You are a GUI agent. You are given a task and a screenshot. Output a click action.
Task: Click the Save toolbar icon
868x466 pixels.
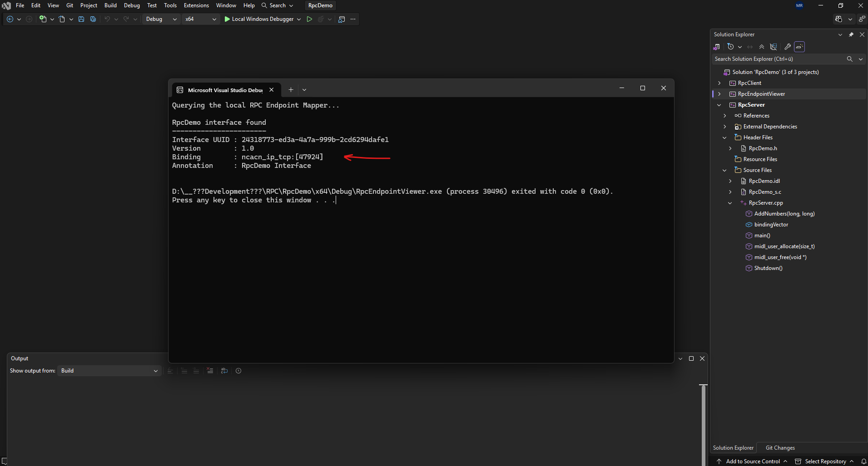(x=81, y=19)
